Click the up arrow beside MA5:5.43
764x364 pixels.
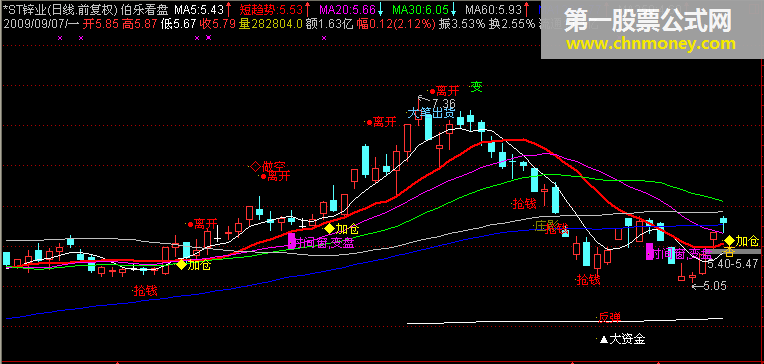(x=229, y=10)
